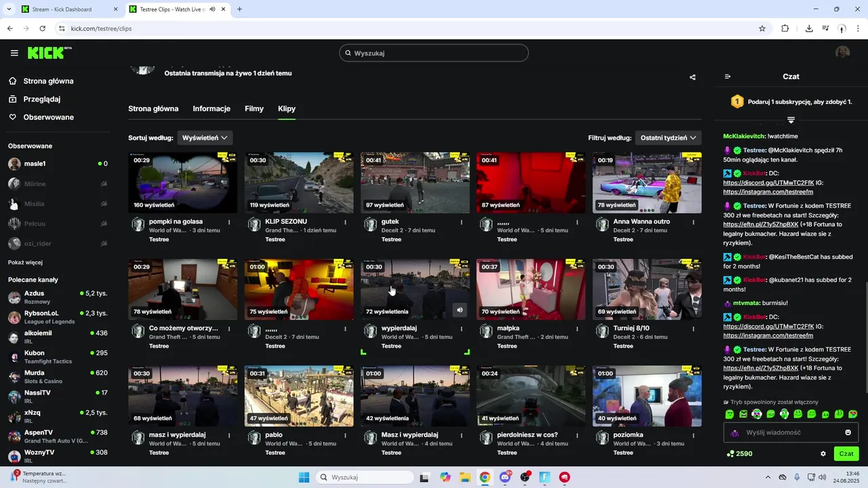Open OBS Studio from the taskbar
Screen dimensions: 868x488
pyautogui.click(x=525, y=477)
